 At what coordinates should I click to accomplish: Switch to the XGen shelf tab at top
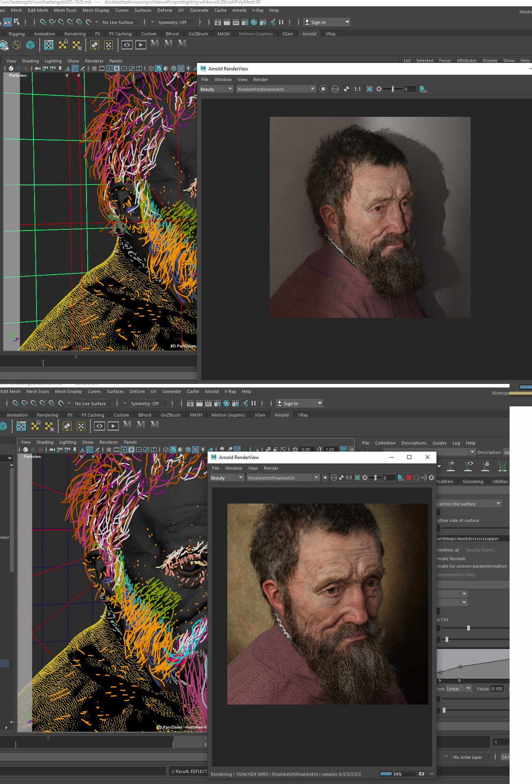[287, 34]
